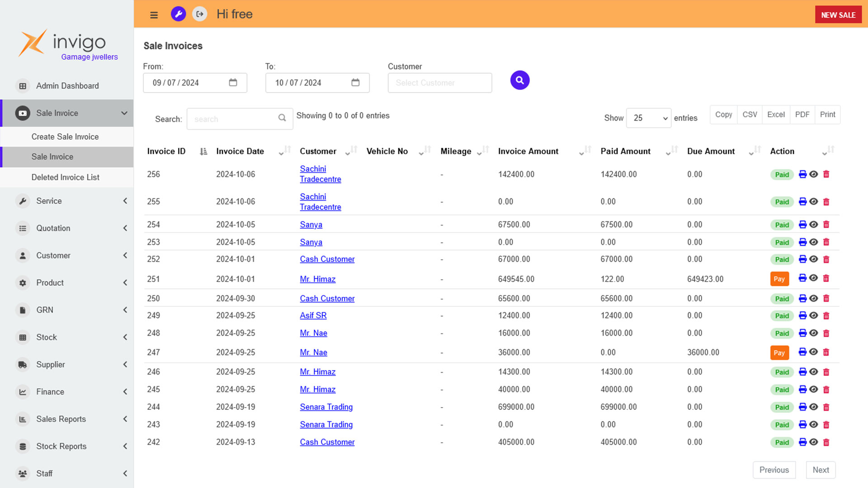Export table as PDF
This screenshot has width=868, height=488.
[x=802, y=114]
